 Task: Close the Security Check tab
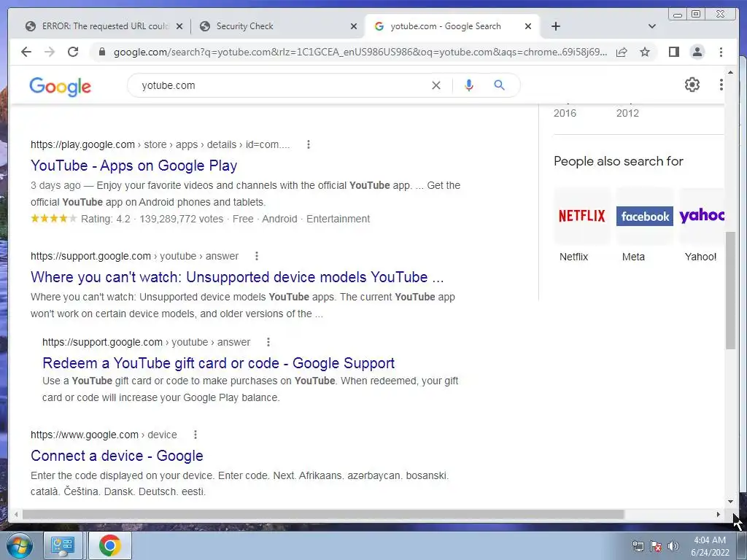354,27
